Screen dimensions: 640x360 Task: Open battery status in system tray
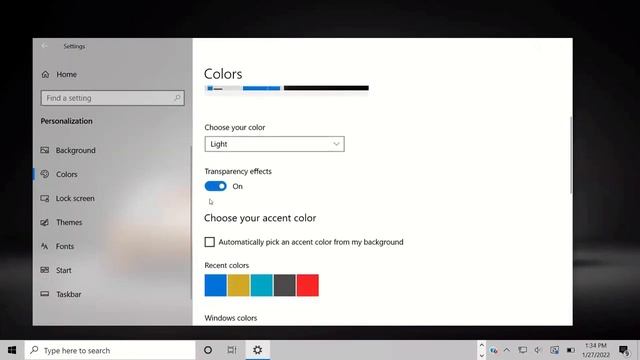point(571,350)
